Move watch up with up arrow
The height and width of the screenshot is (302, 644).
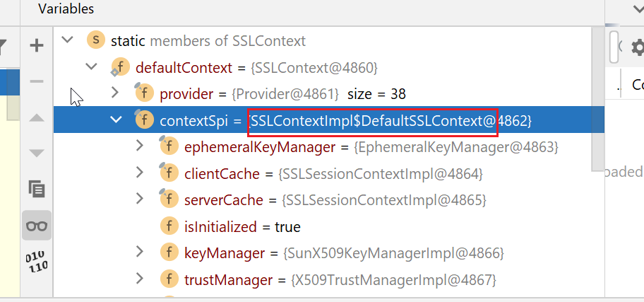36,117
